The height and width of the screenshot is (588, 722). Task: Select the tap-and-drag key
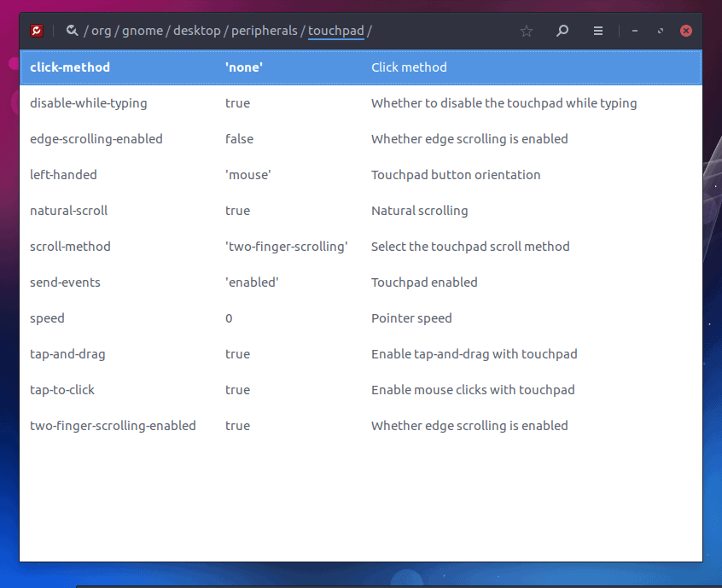click(x=67, y=354)
